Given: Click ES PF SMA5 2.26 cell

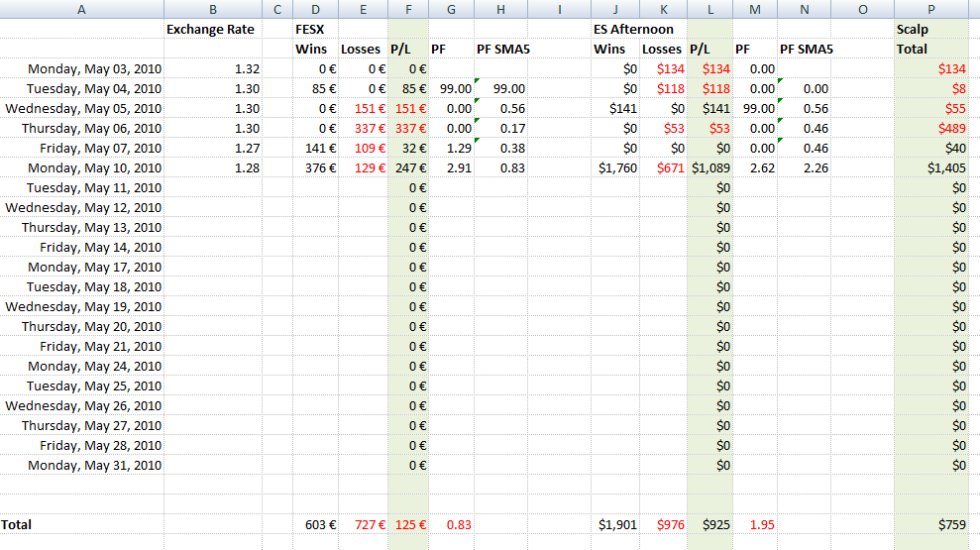Looking at the screenshot, I should tap(805, 167).
